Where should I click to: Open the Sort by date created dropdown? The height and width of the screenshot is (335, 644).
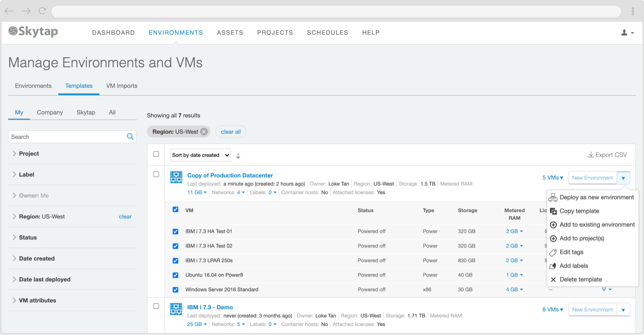click(200, 155)
